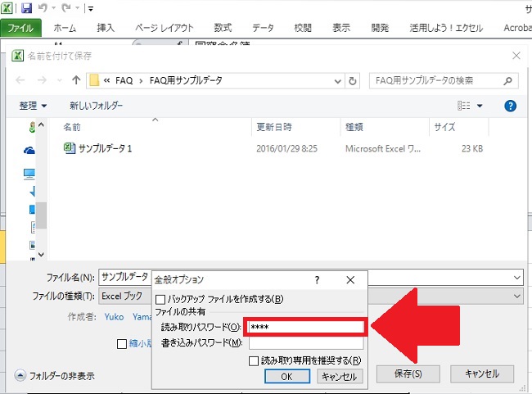The width and height of the screenshot is (532, 394).
Task: Collapse folders with フォルダーの非表示
Action: (x=54, y=376)
